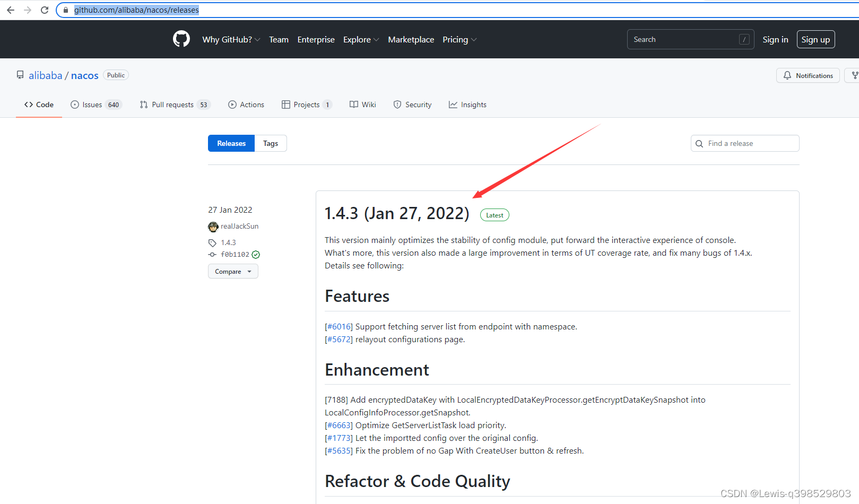The image size is (859, 504).
Task: Open the Compare dropdown
Action: (x=233, y=272)
